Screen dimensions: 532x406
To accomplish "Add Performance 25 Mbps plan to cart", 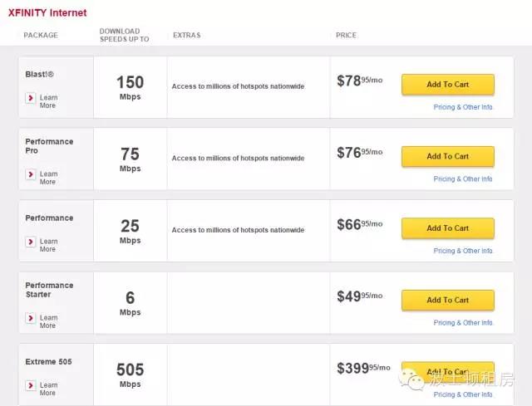I will point(447,228).
